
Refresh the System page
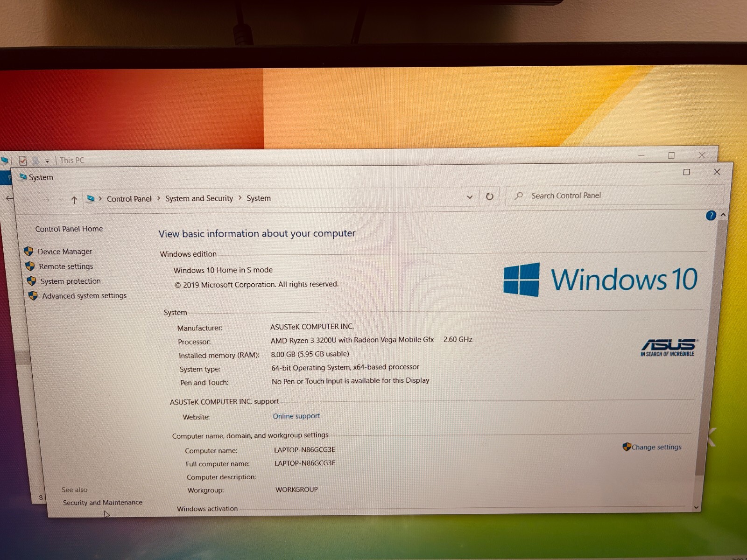click(x=489, y=196)
